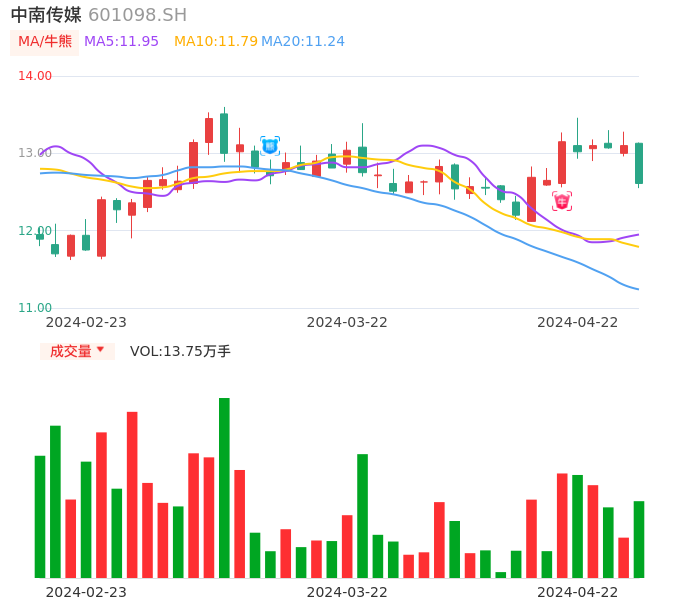Click the last green candlestick on the chart

coord(639,163)
